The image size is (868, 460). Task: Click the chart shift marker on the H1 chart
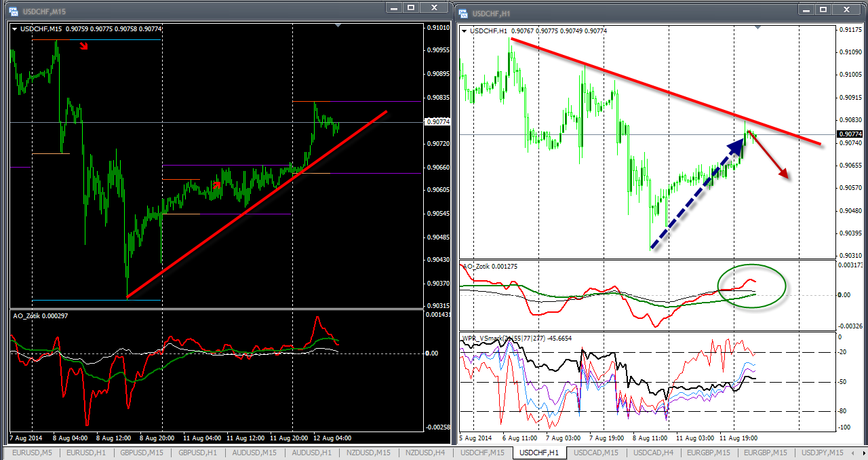click(757, 27)
